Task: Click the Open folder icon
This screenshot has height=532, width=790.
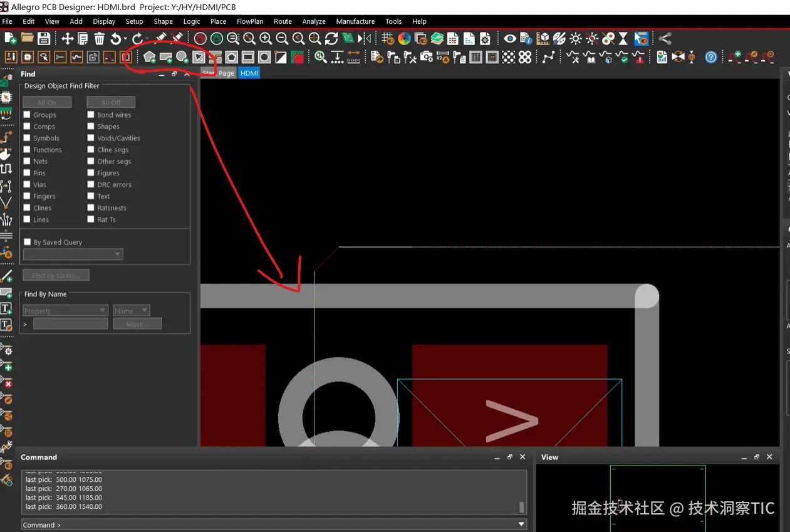Action: click(28, 38)
